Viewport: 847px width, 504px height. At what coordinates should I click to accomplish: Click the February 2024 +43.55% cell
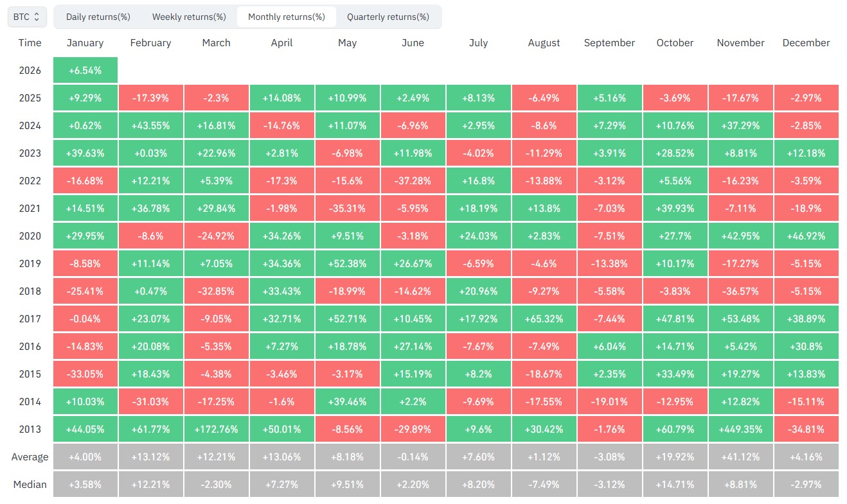click(x=150, y=125)
